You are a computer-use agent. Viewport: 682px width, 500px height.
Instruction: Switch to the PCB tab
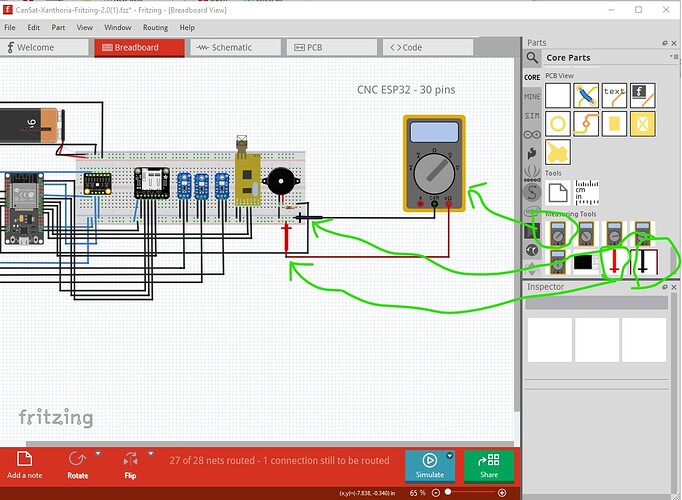(x=331, y=47)
